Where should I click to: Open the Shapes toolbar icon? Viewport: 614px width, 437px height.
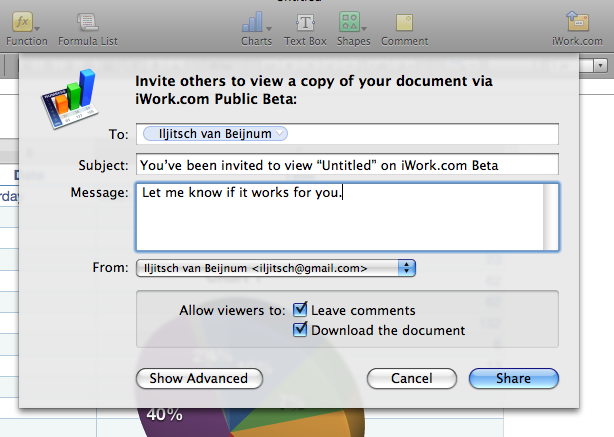pyautogui.click(x=349, y=22)
